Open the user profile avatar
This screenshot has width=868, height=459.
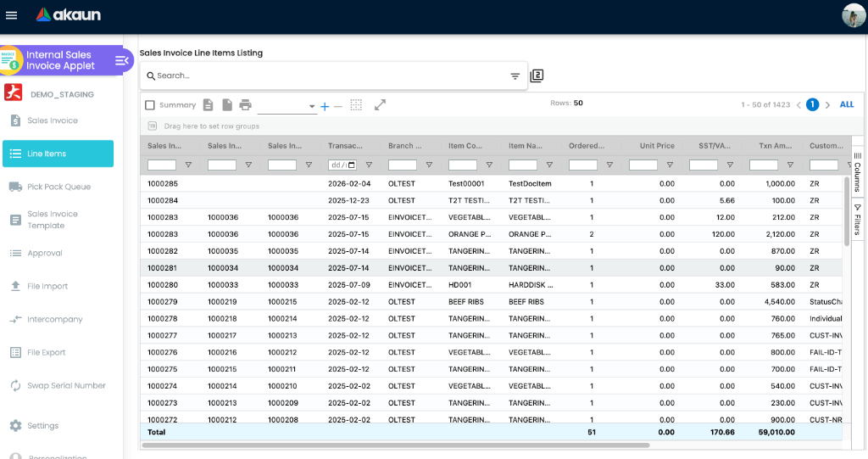pyautogui.click(x=853, y=15)
